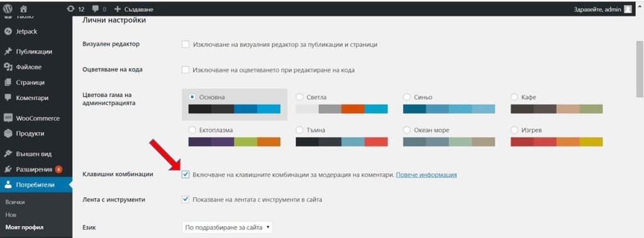Click the Външен вид brush icon
The height and width of the screenshot is (238, 644).
[x=8, y=154]
